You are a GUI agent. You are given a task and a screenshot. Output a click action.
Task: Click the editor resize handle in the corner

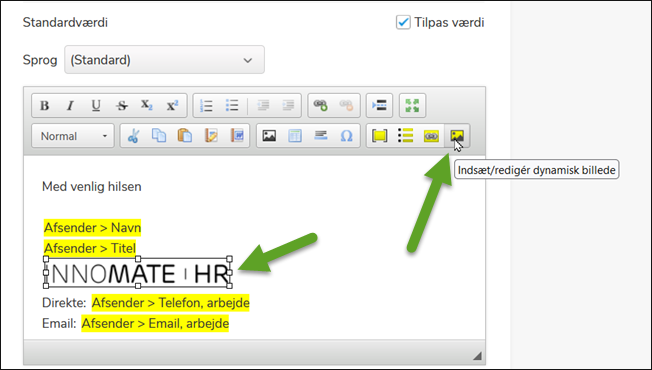(x=477, y=356)
